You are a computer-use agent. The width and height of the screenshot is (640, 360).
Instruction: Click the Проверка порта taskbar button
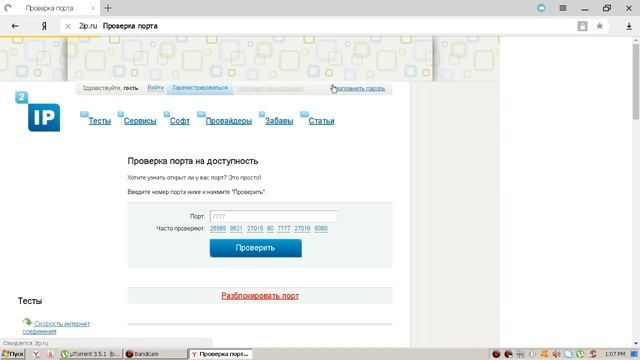220,354
